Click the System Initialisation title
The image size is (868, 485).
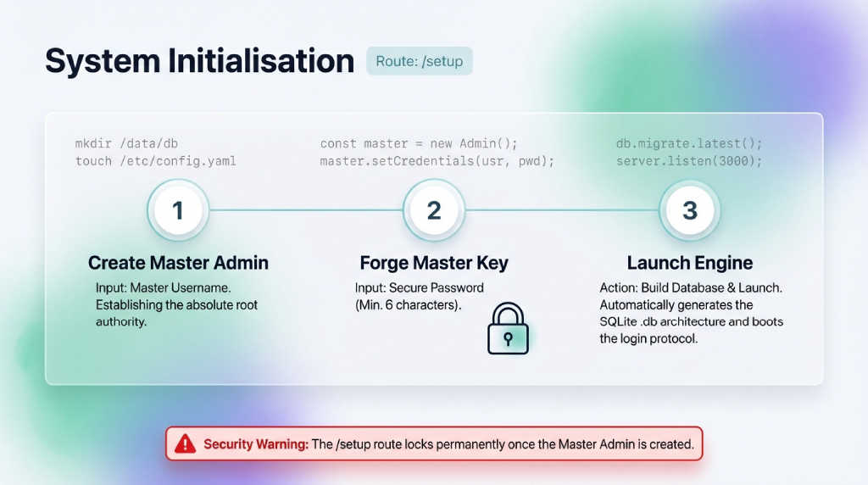(x=199, y=62)
